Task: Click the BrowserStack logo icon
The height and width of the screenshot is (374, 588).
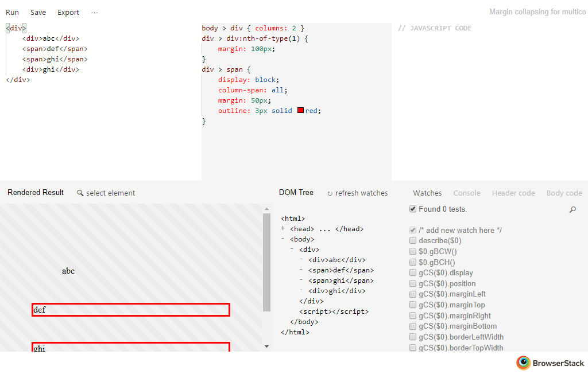Action: 523,363
